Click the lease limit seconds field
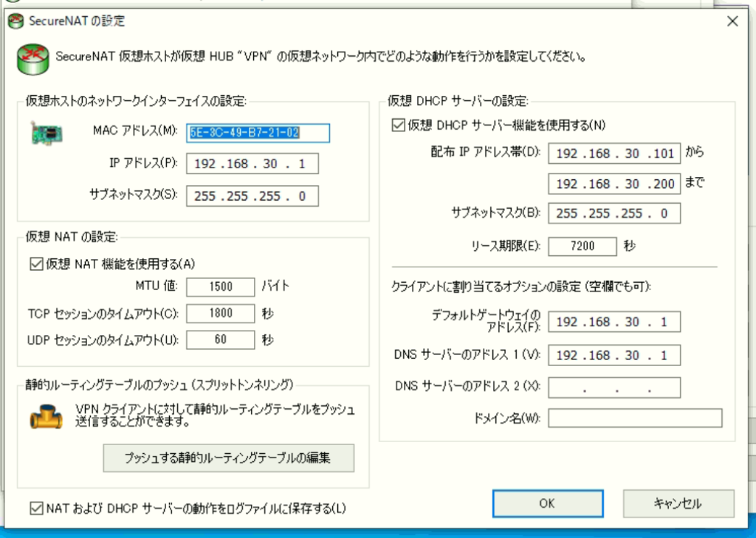This screenshot has width=756, height=538. 583,246
